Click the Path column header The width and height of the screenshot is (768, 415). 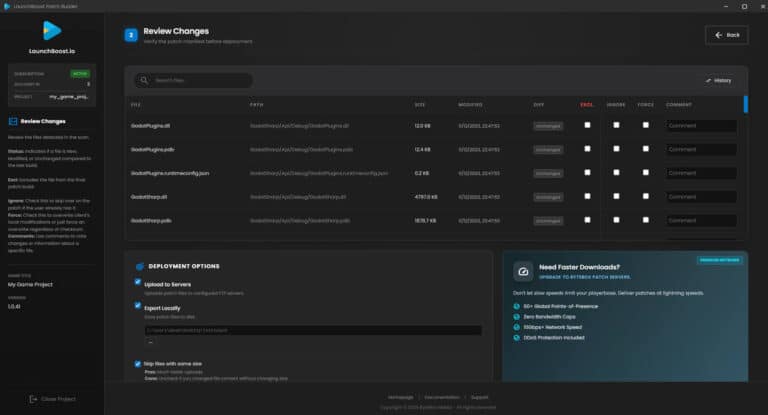coord(257,105)
